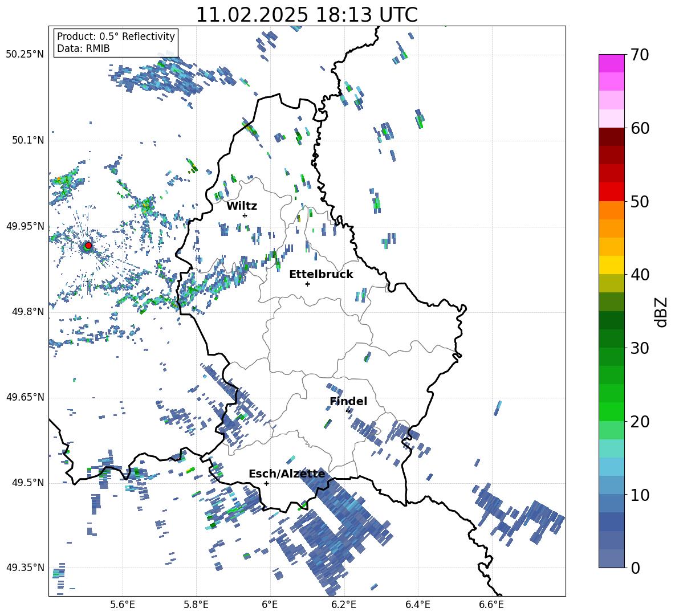Click the colorbar tick label 30

640,348
